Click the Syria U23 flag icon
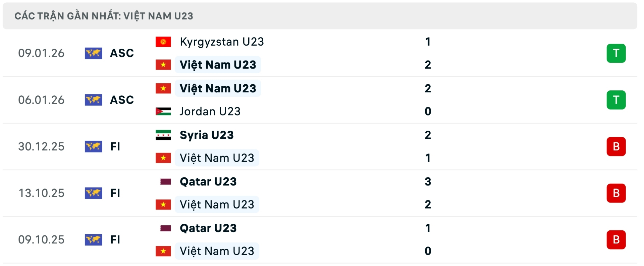This screenshot has height=266, width=644. (163, 135)
